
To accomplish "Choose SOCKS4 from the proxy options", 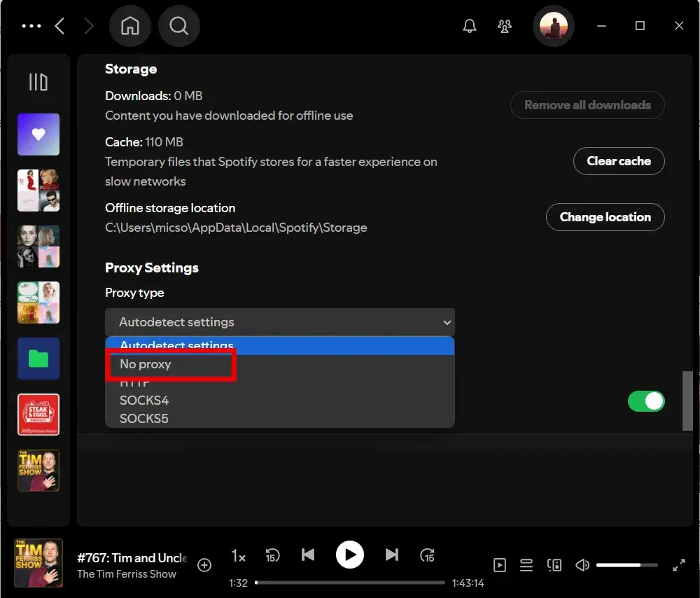I will click(144, 400).
